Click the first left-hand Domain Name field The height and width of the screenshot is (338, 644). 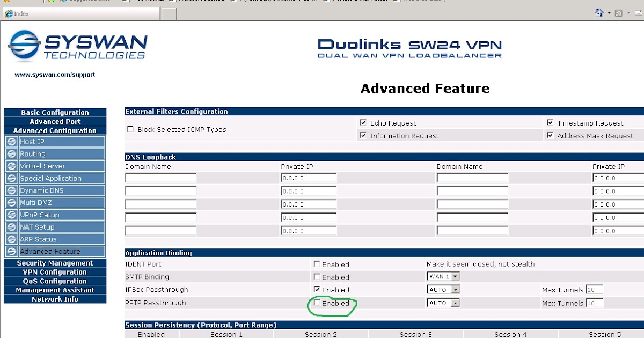pyautogui.click(x=161, y=178)
